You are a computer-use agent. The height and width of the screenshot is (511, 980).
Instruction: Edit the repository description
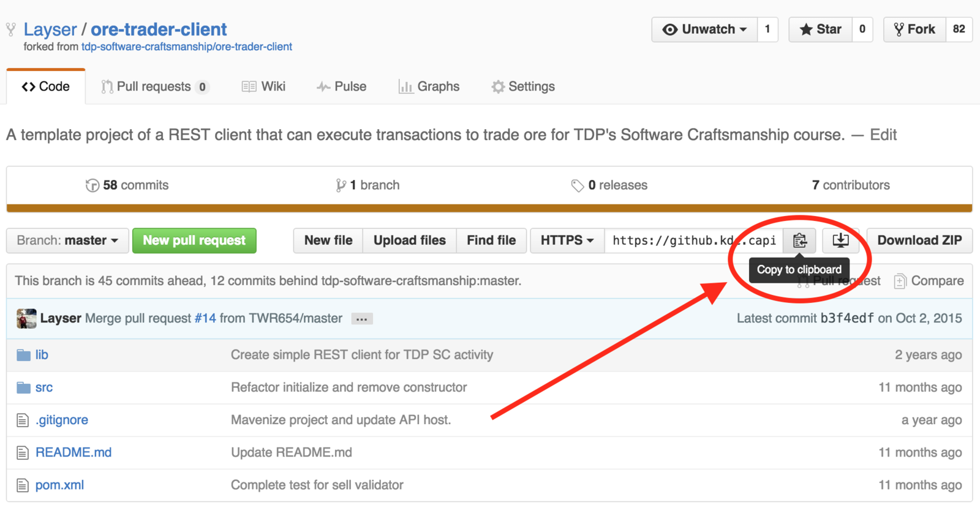(883, 135)
